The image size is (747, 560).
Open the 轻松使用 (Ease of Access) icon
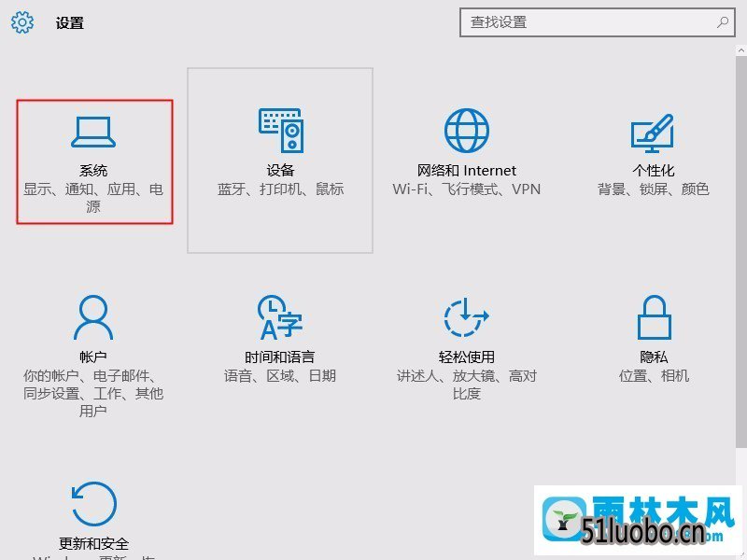tap(466, 316)
